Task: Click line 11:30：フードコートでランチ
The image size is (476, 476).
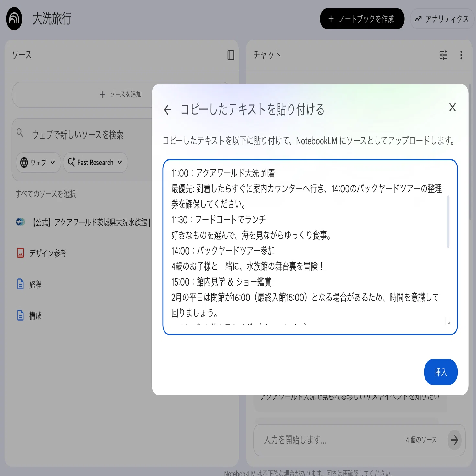Action: point(219,220)
